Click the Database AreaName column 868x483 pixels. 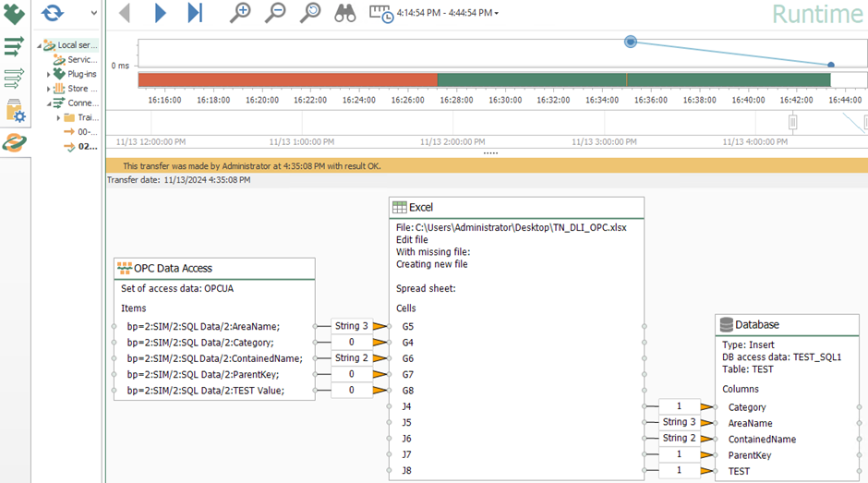point(750,423)
